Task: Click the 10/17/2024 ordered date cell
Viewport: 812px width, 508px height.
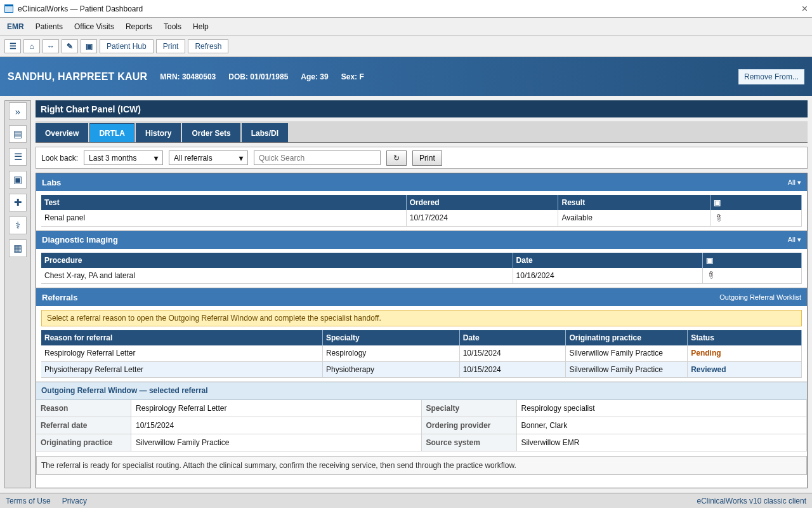Action: 482,218
